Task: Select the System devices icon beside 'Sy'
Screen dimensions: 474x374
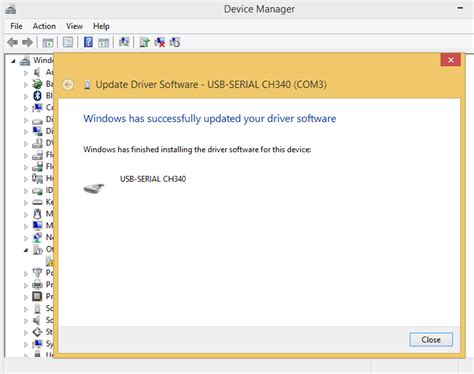Action: pos(37,344)
